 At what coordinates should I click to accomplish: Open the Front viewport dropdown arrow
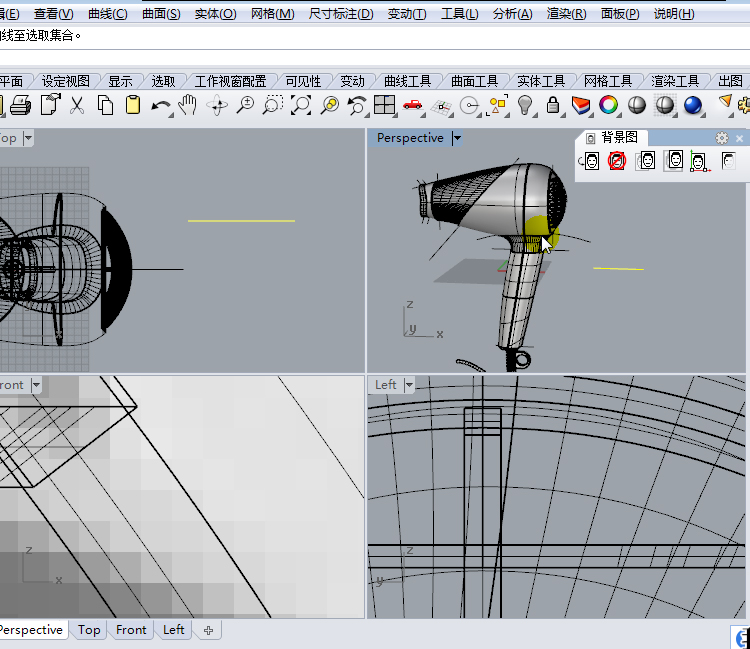pyautogui.click(x=36, y=385)
